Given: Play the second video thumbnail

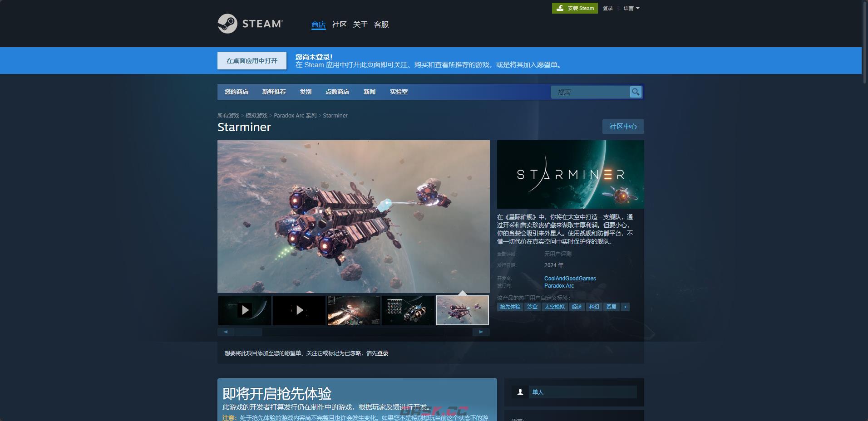Looking at the screenshot, I should point(299,310).
